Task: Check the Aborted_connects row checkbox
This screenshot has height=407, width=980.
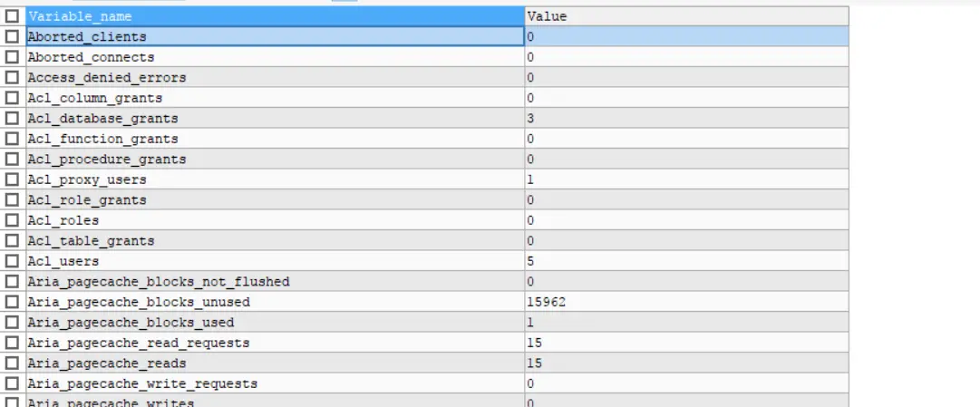Action: point(12,57)
